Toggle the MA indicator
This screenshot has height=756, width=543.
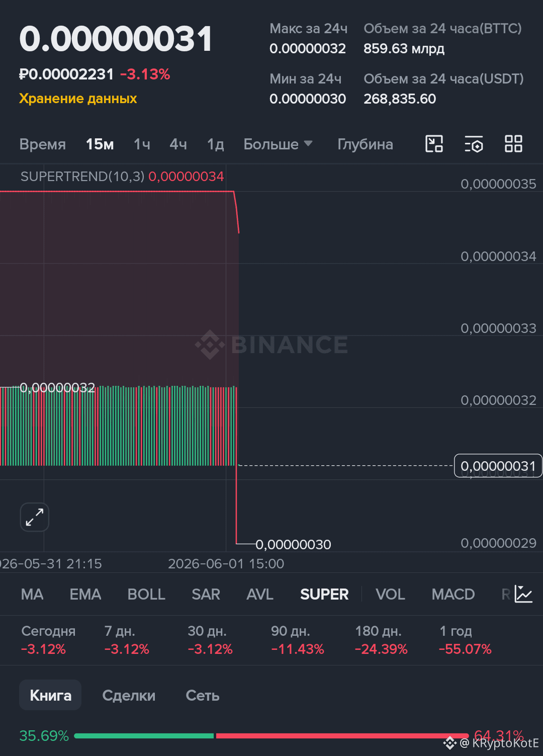[32, 595]
